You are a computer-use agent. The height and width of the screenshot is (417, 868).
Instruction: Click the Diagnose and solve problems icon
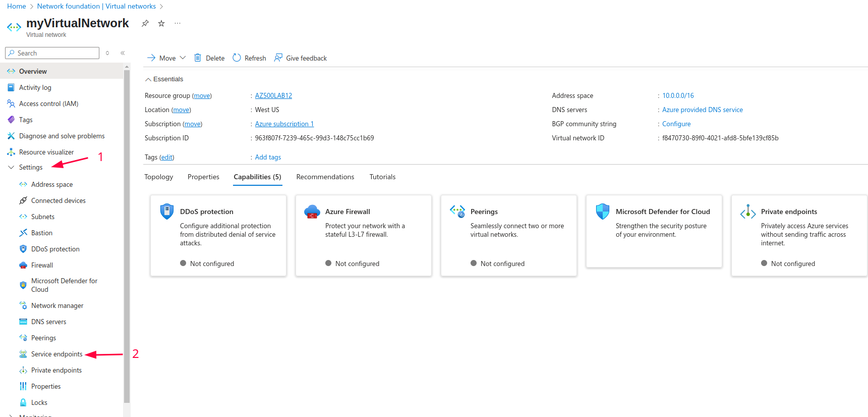11,136
